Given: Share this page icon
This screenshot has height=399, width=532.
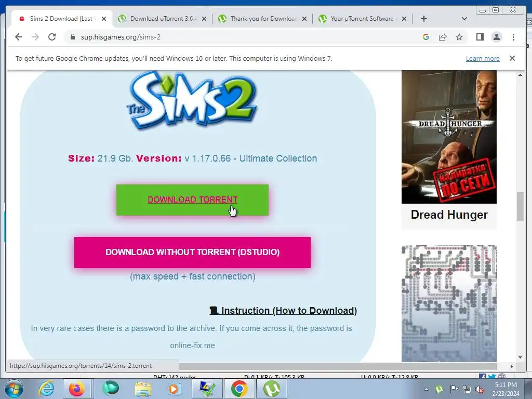Looking at the screenshot, I should pos(443,37).
